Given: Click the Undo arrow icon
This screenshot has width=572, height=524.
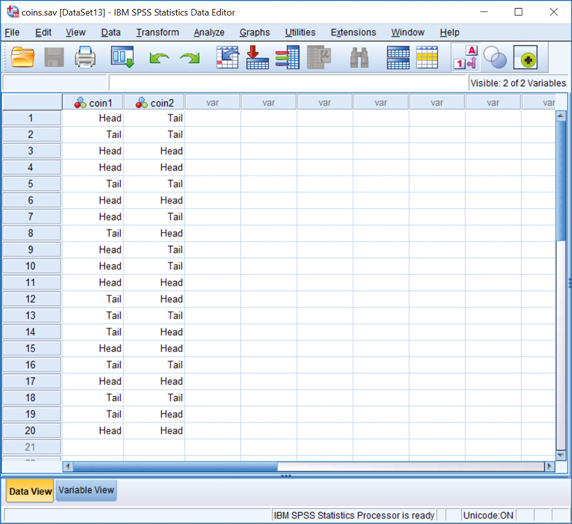Looking at the screenshot, I should coord(159,58).
